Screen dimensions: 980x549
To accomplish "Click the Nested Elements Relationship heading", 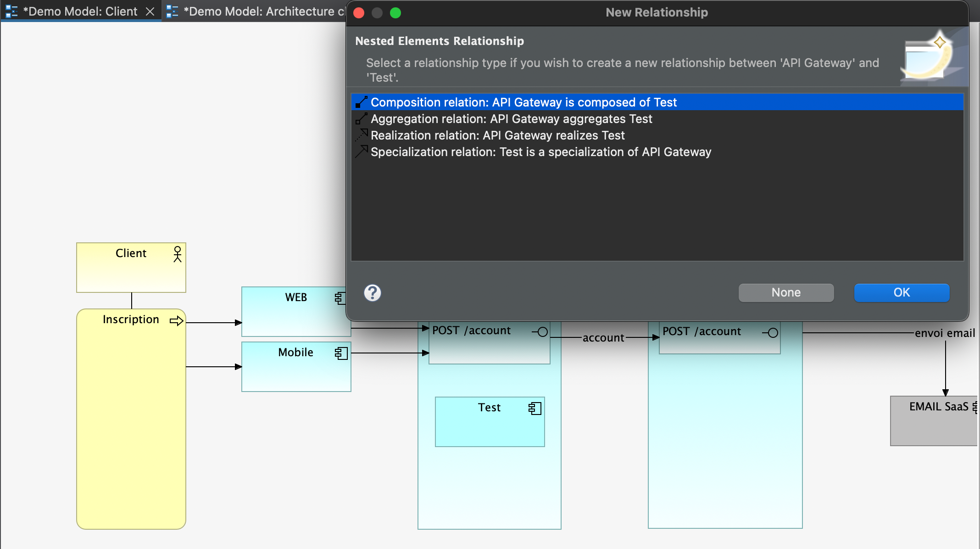I will (440, 41).
